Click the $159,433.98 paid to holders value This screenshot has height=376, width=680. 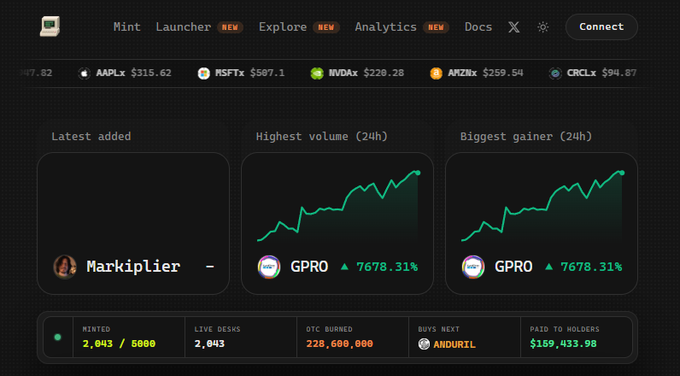click(x=563, y=344)
